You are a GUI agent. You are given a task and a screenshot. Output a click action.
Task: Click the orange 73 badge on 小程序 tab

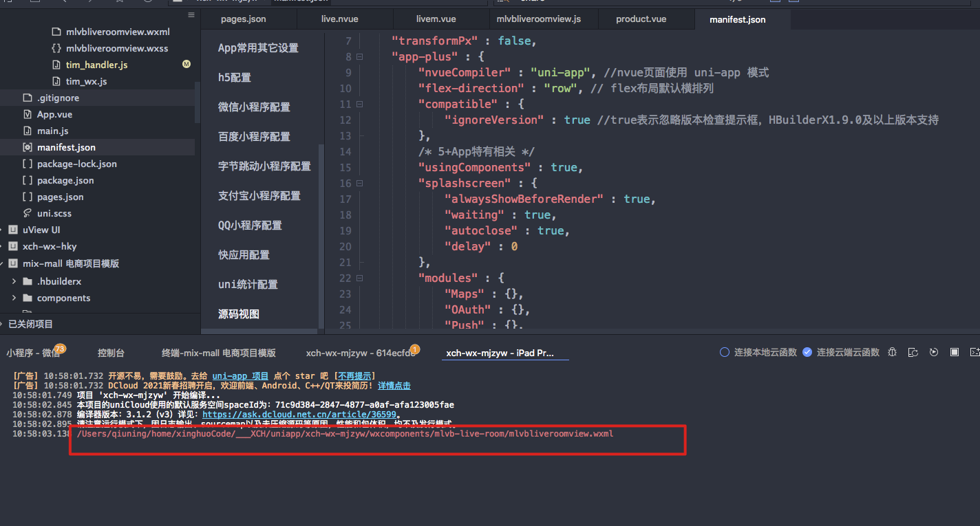coord(60,349)
